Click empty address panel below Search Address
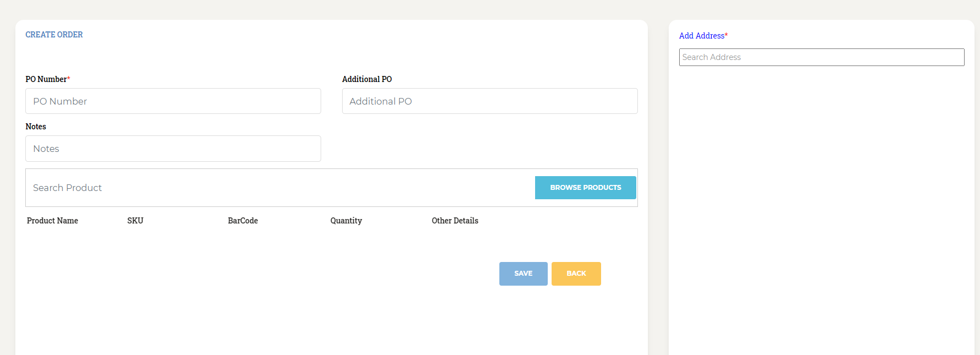Screen dimensions: 980x355 pos(822,209)
